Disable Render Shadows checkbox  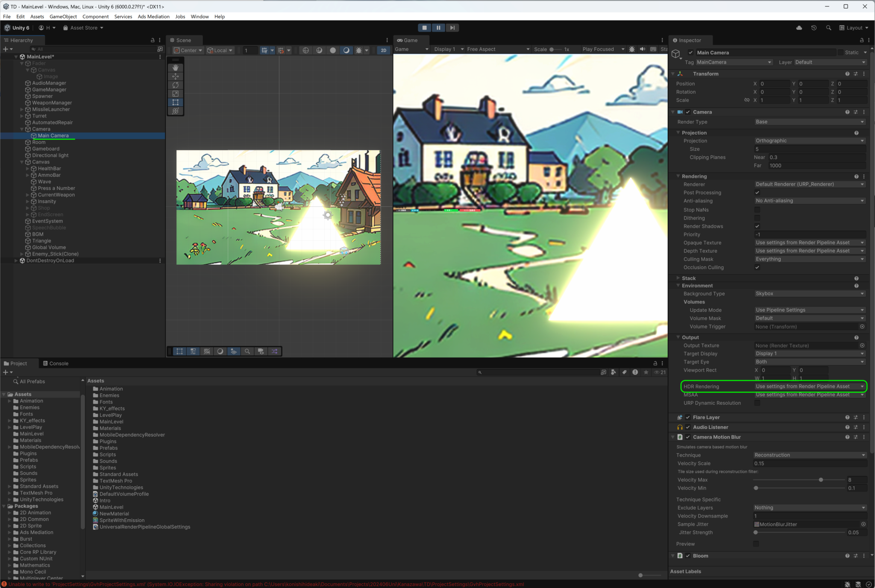757,226
